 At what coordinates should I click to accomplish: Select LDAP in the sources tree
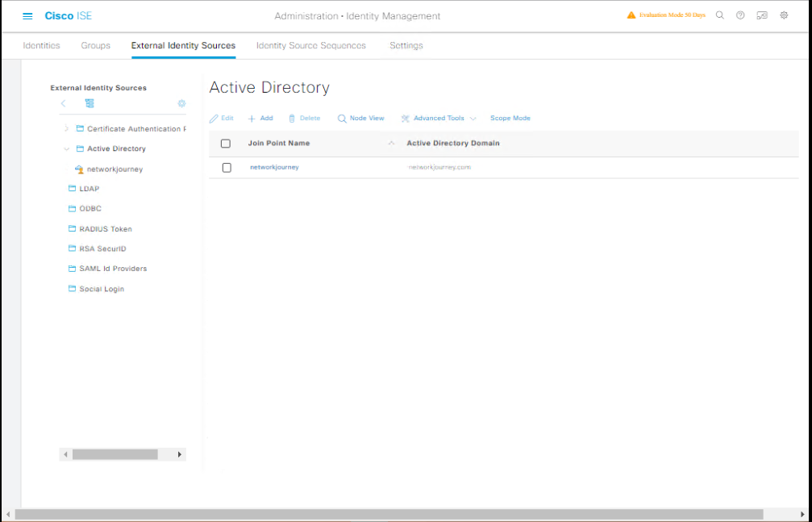[x=89, y=189]
